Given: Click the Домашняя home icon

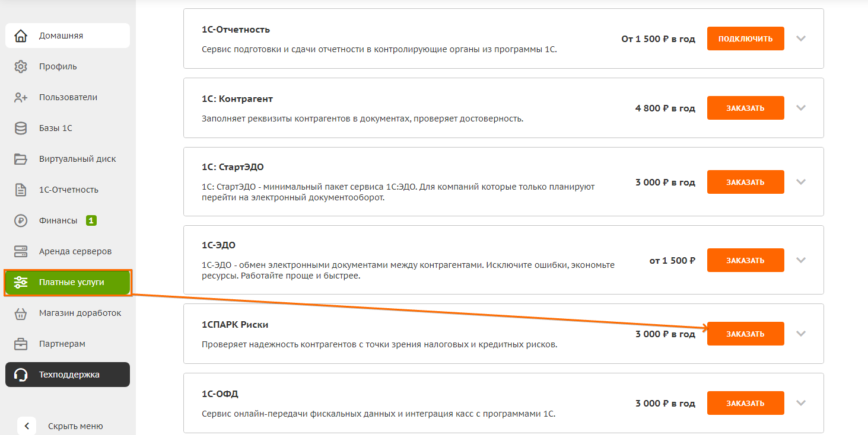Looking at the screenshot, I should pyautogui.click(x=21, y=36).
